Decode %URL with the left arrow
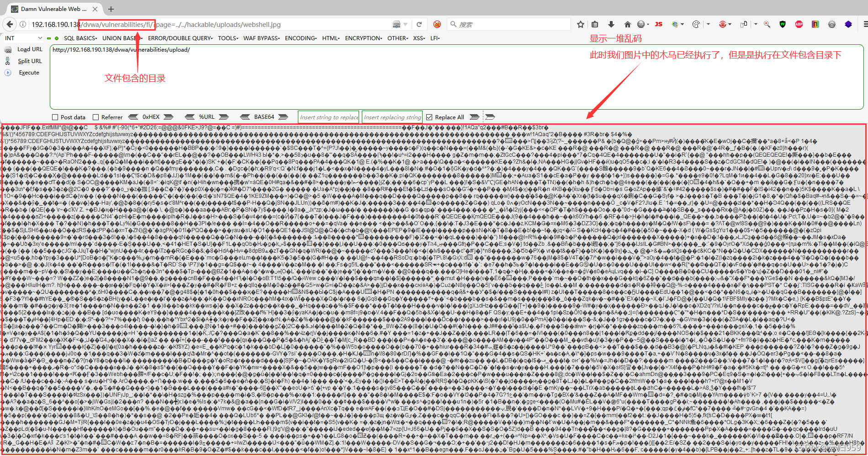The image size is (868, 456). click(x=190, y=117)
